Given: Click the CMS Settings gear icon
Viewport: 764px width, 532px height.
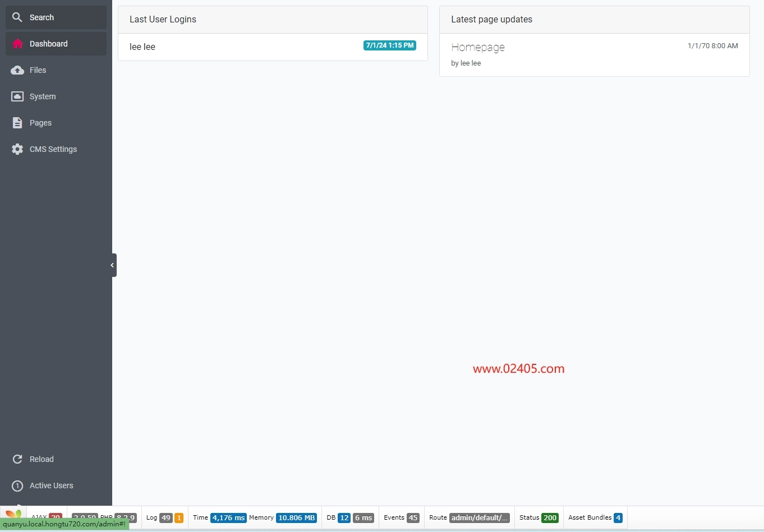Looking at the screenshot, I should (17, 149).
